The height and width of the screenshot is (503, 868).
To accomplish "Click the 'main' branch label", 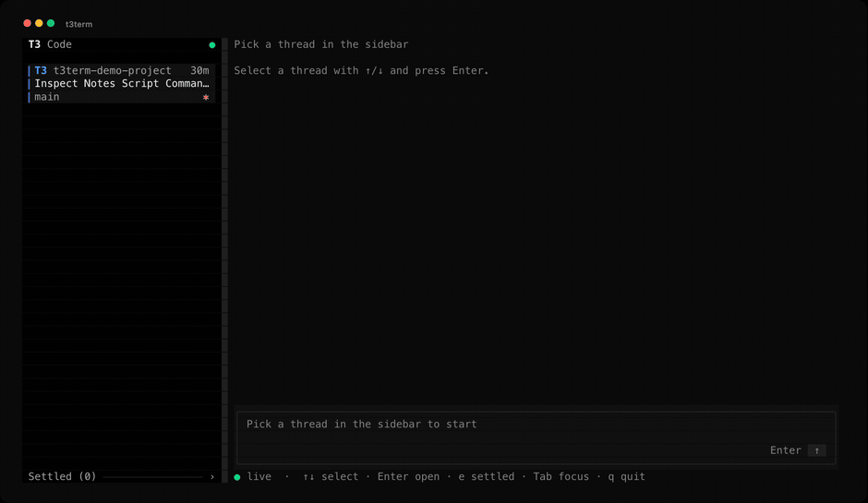I will pos(46,97).
